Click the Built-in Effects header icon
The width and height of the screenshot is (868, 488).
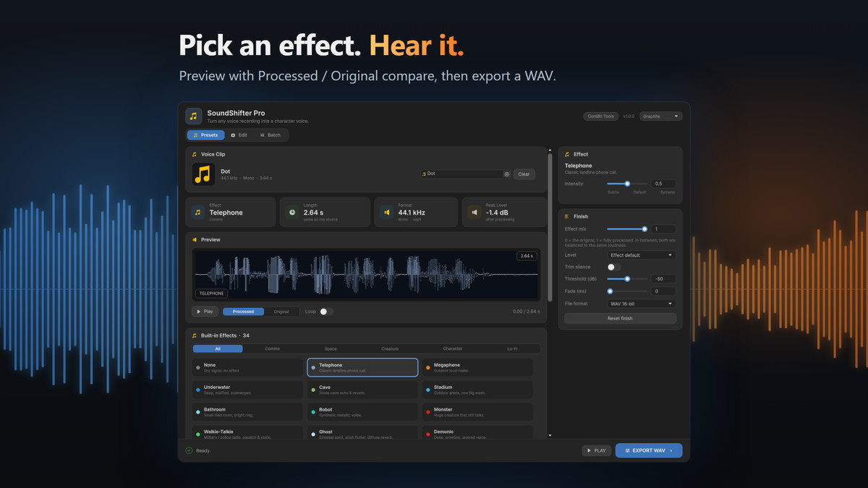[x=194, y=335]
